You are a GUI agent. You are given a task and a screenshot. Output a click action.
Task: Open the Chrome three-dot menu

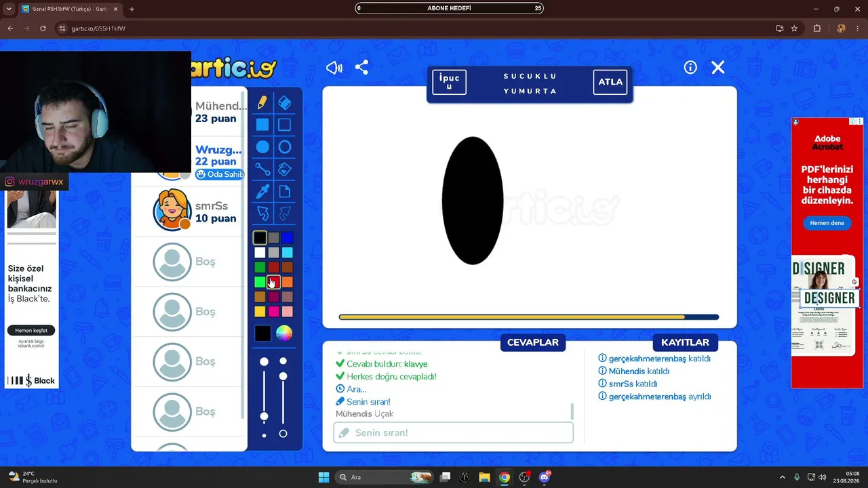858,28
